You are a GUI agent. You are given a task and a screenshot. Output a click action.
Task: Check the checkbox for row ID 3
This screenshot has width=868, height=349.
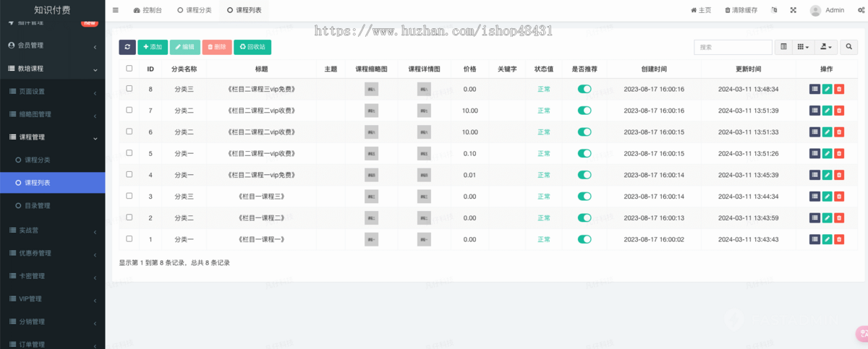[x=129, y=196]
